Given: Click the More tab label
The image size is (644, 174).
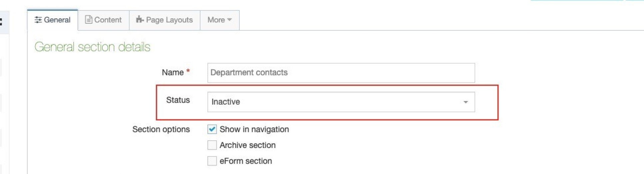Looking at the screenshot, I should click(x=216, y=20).
